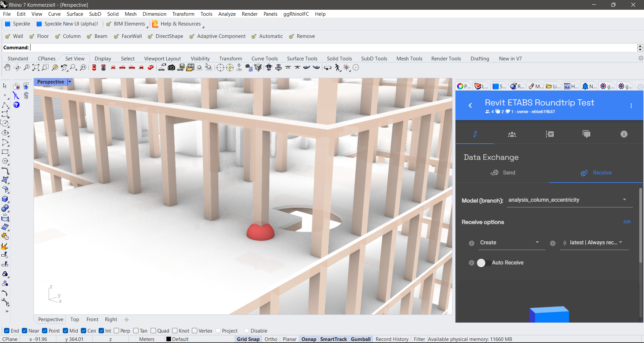Toggle the Point osnap checkbox
Viewport: 644px width, 343px height.
[45, 331]
